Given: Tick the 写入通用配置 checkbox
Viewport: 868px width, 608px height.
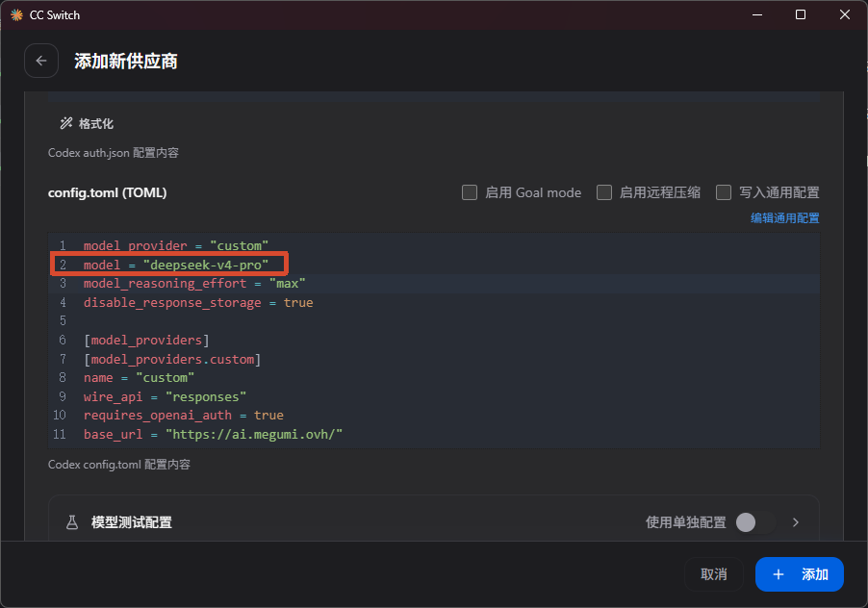Looking at the screenshot, I should 724,192.
